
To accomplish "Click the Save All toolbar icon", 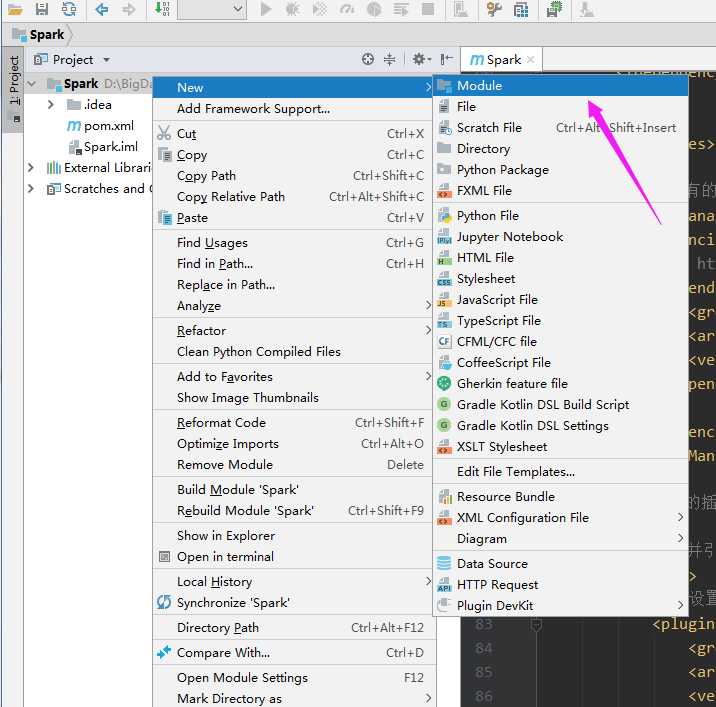I will (42, 9).
